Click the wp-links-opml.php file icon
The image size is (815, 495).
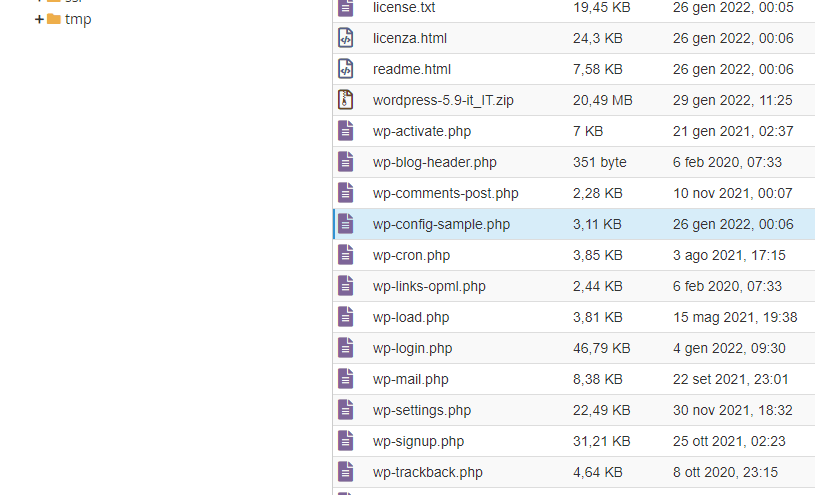coord(346,286)
